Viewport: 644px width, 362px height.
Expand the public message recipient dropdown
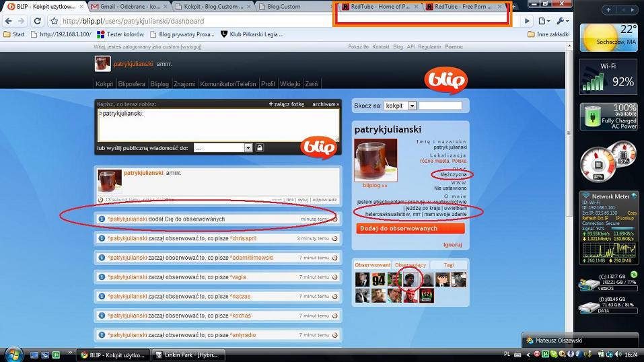(x=248, y=148)
